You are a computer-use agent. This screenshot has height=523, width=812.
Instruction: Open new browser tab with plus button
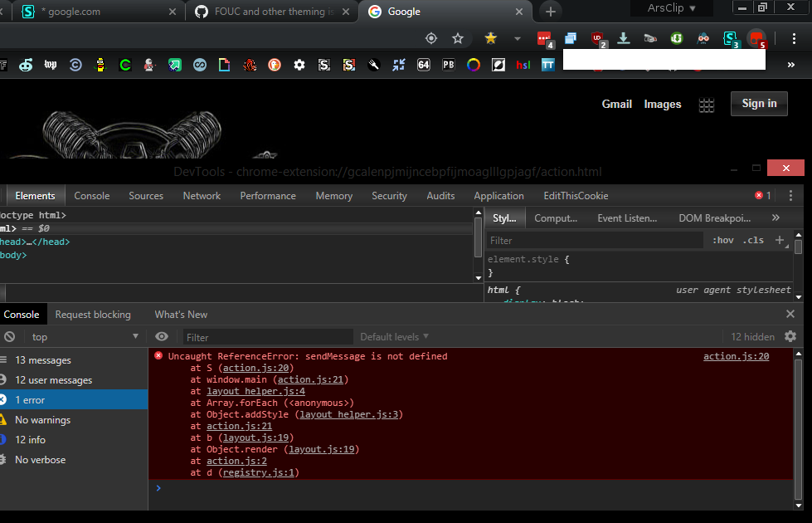pos(550,12)
